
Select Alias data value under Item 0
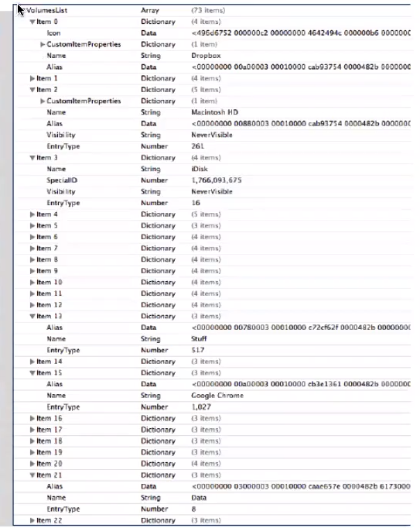point(301,67)
